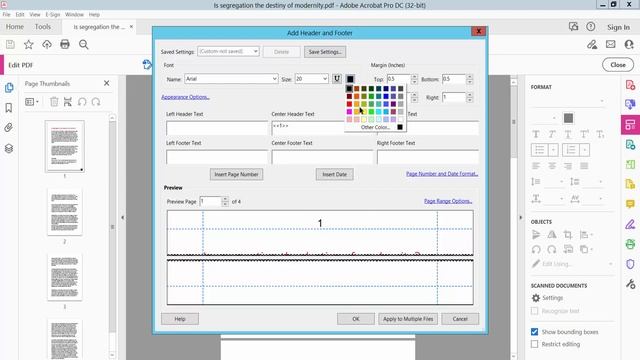Click the envelope email icon at top right

[611, 44]
